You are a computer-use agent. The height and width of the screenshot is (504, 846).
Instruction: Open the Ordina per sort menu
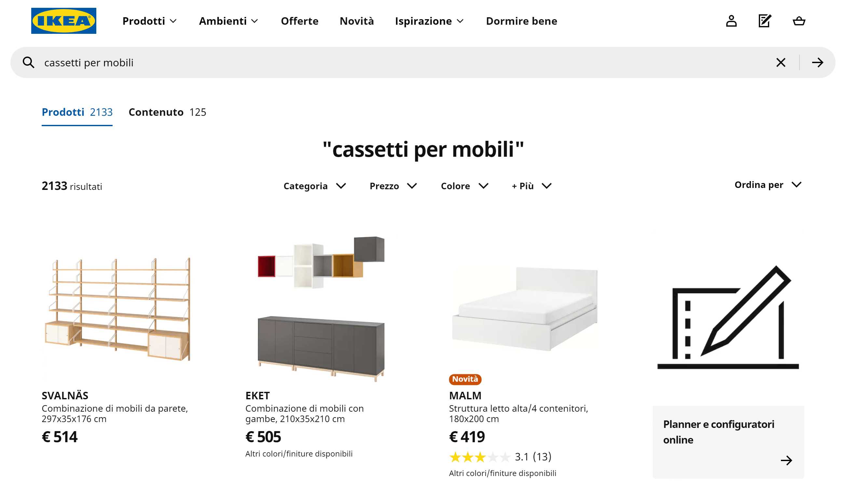[768, 185]
